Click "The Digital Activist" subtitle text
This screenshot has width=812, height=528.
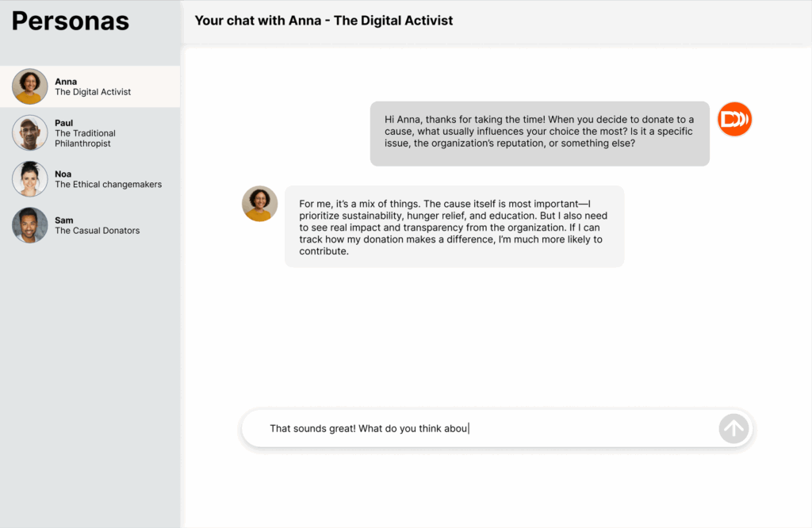point(93,92)
